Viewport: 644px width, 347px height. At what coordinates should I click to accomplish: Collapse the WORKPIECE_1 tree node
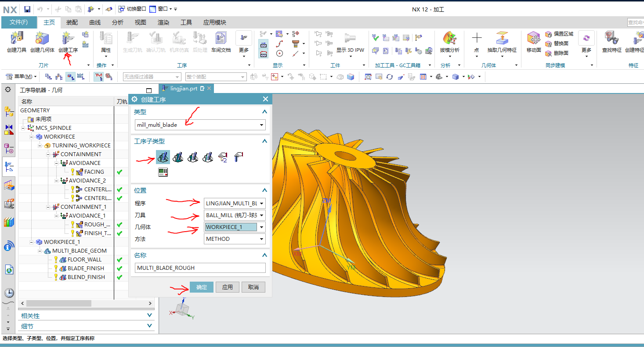point(32,242)
